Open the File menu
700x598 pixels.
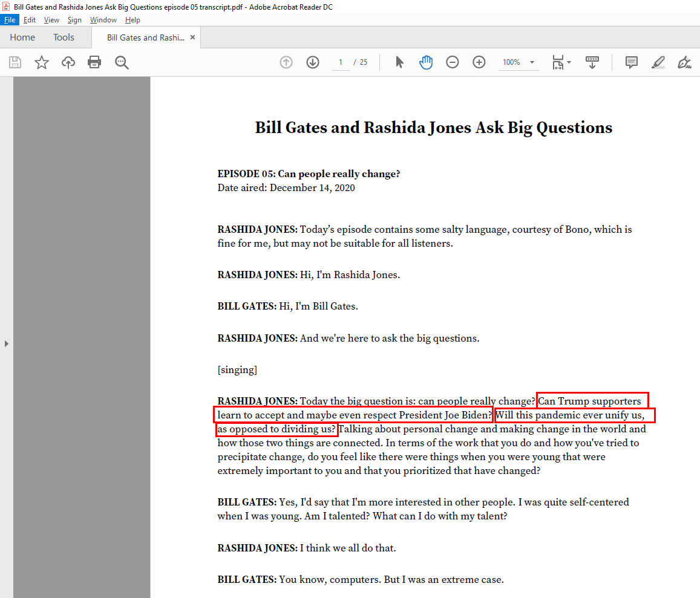pos(9,19)
